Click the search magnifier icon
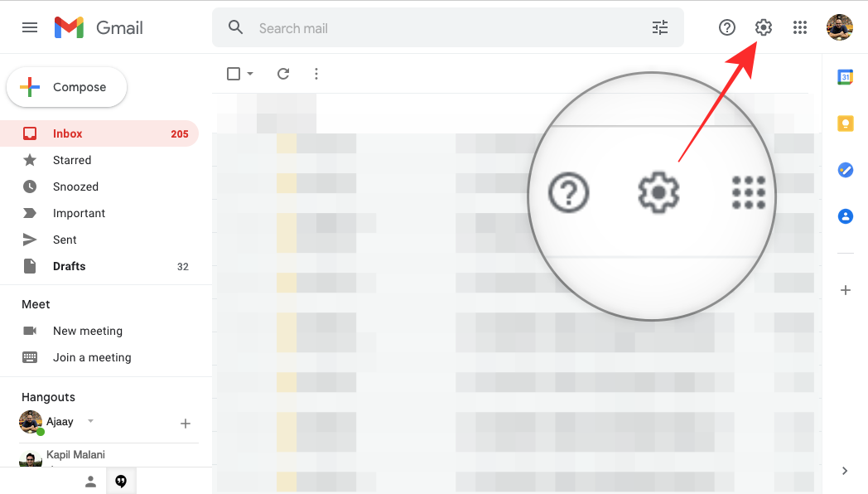This screenshot has width=868, height=494. 236,27
